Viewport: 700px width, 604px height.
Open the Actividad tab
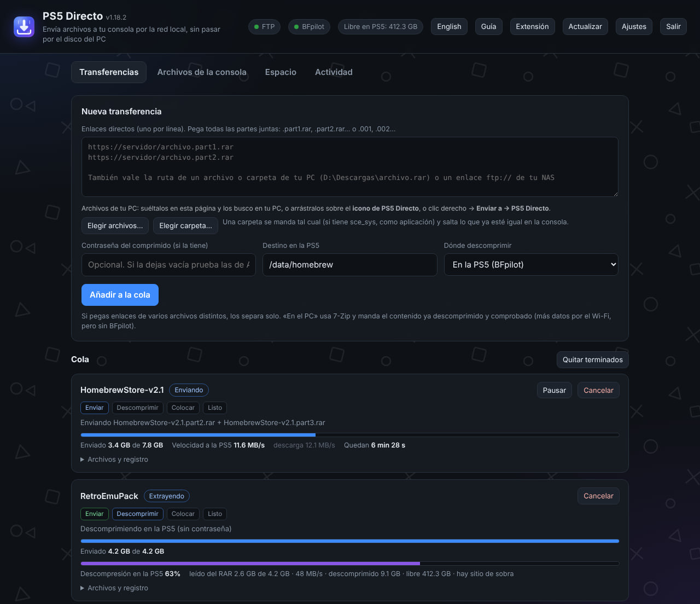[x=334, y=72]
